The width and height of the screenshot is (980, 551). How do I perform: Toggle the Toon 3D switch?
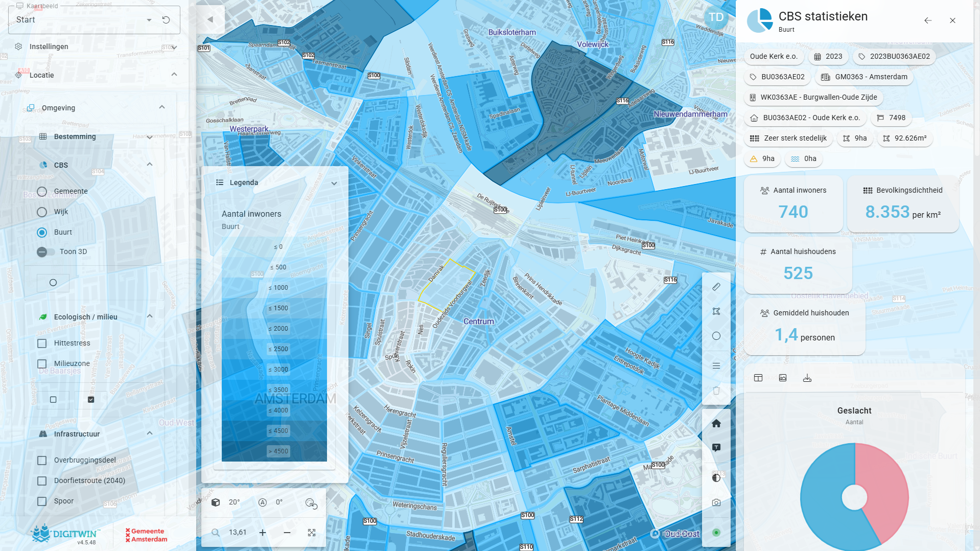click(45, 252)
